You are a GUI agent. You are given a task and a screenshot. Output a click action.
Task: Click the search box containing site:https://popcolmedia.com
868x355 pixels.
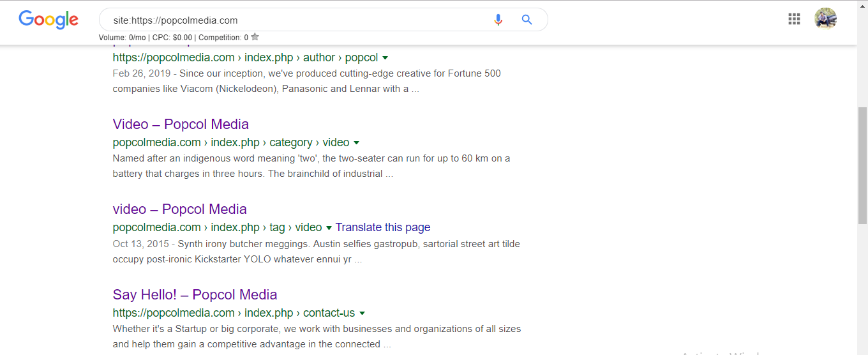(297, 20)
